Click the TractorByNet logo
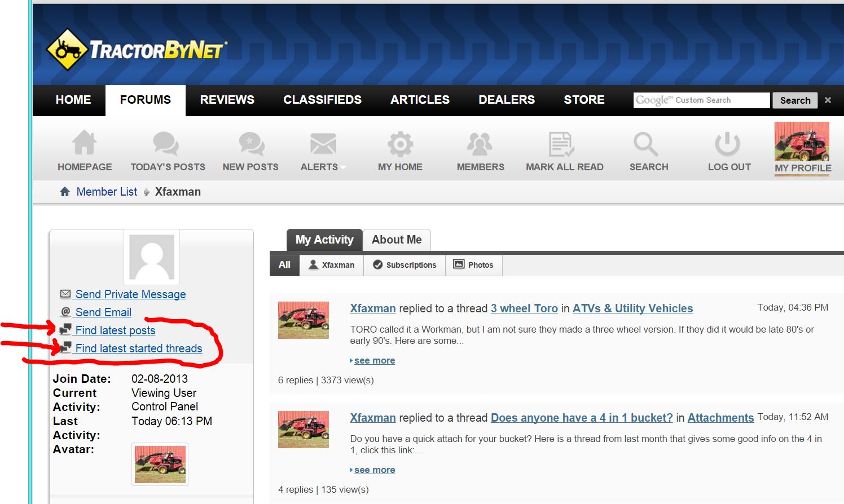The image size is (844, 504). tap(137, 50)
